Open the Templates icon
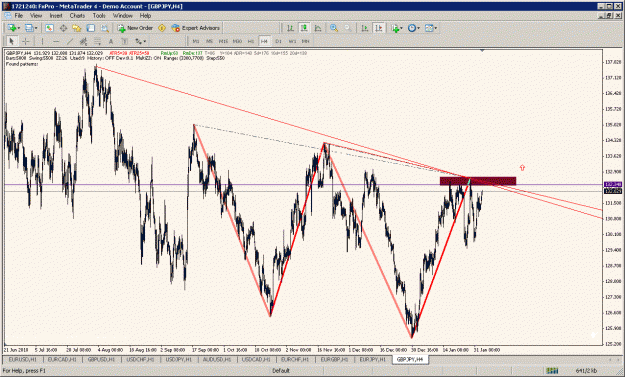 tap(429, 28)
